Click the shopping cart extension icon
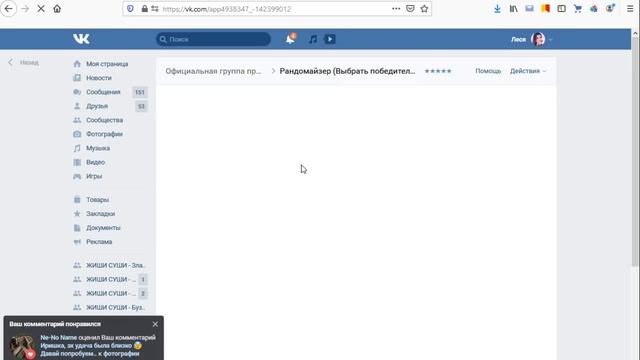The image size is (640, 360). [x=578, y=9]
